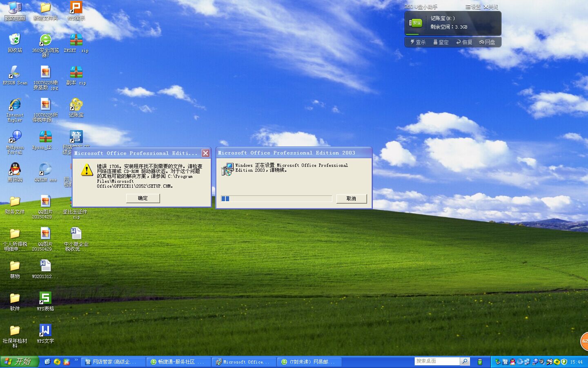Click the green 安全 USB drive icon
The height and width of the screenshot is (368, 588).
coord(416,23)
